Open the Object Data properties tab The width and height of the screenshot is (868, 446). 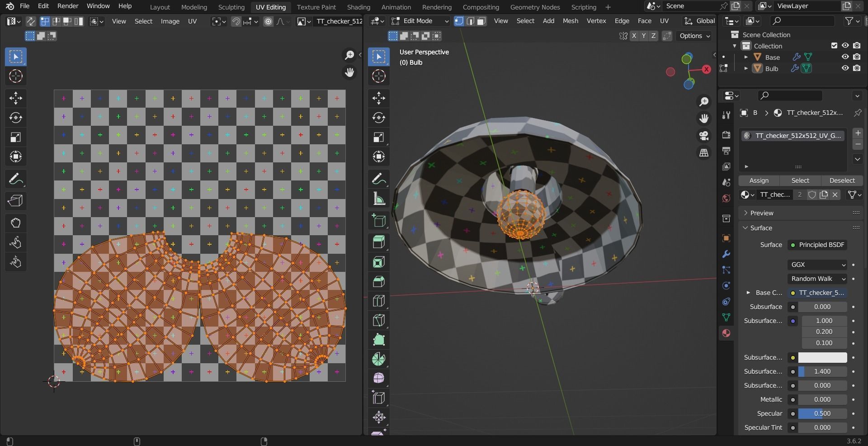click(x=726, y=317)
